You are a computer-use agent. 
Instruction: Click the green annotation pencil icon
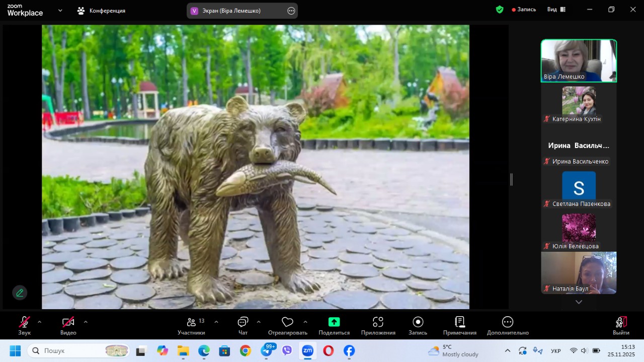[20, 293]
